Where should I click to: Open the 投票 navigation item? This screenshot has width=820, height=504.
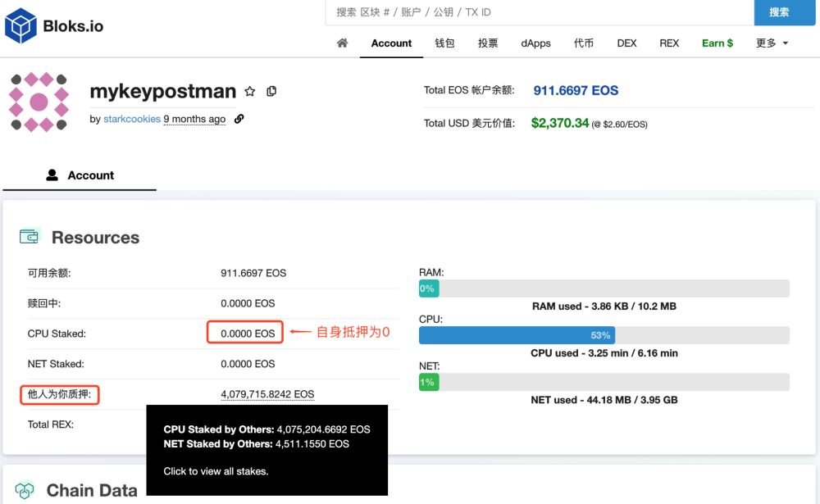488,43
